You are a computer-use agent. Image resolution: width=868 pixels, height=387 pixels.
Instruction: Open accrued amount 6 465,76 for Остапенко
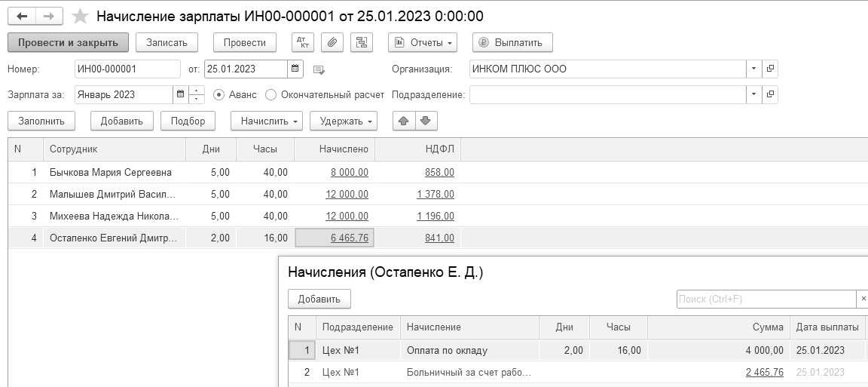click(350, 238)
